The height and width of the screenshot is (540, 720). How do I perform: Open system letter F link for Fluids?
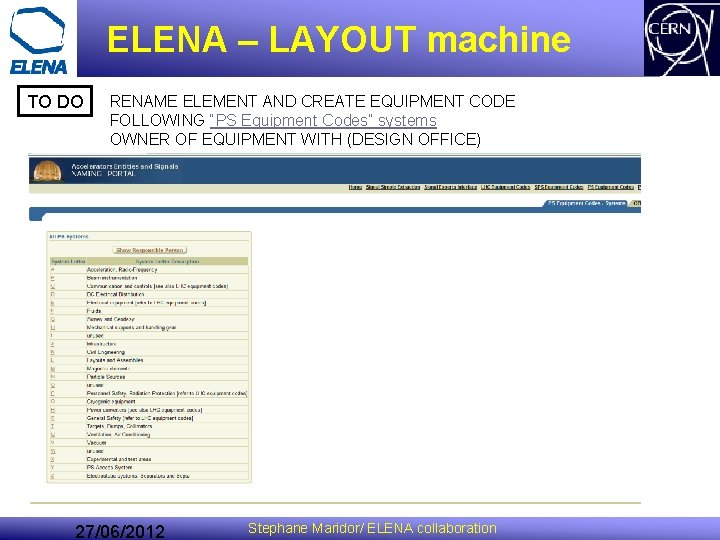click(52, 311)
